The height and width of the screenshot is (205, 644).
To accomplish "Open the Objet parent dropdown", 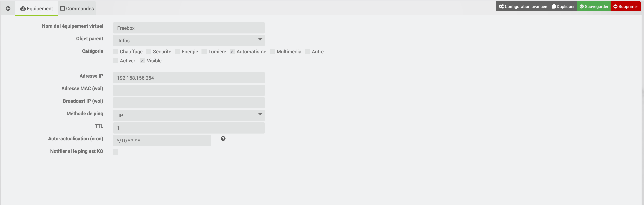I will pyautogui.click(x=189, y=41).
